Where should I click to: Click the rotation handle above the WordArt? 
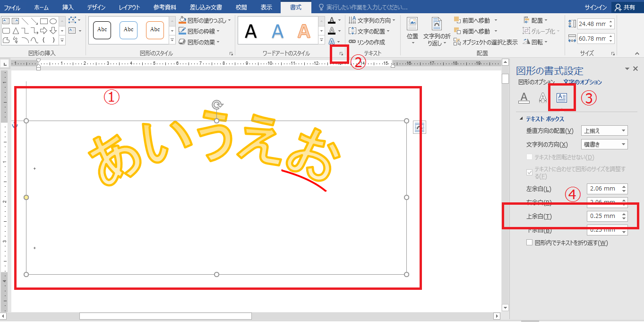[x=216, y=104]
